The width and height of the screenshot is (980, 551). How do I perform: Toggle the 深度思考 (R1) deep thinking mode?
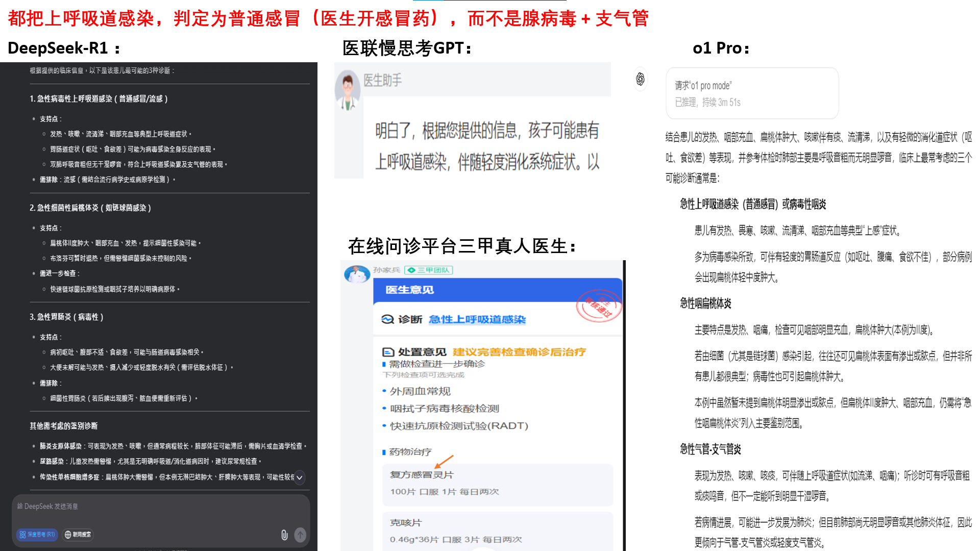coord(37,535)
